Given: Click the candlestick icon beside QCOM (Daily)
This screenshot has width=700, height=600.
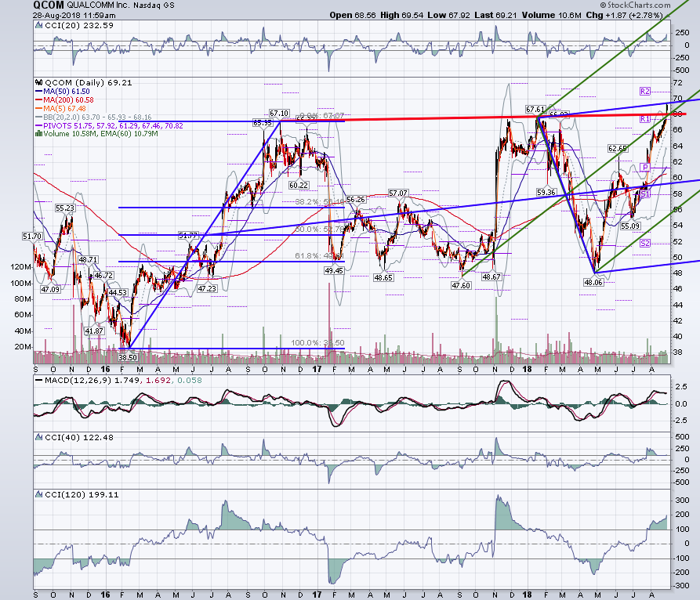Looking at the screenshot, I should (x=39, y=82).
